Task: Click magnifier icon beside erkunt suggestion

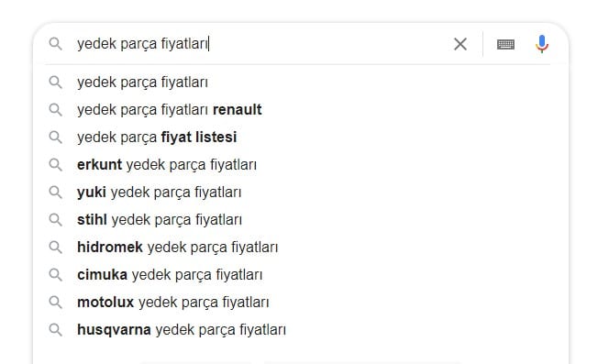Action: pyautogui.click(x=56, y=165)
